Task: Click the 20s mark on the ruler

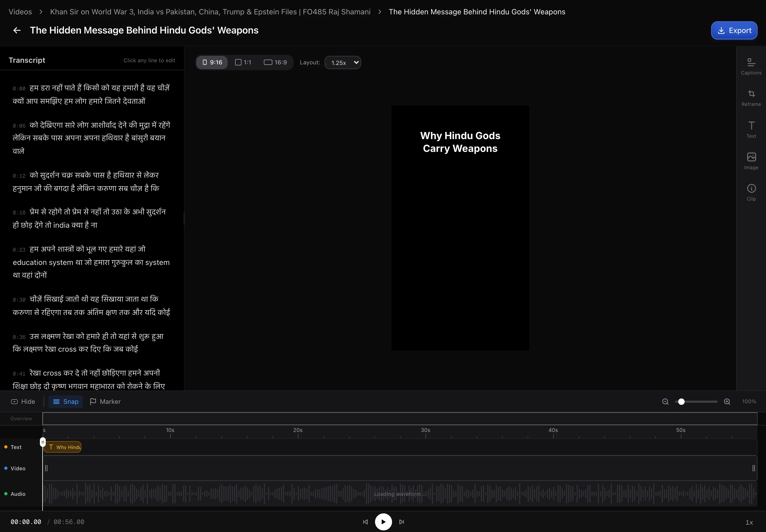Action: (x=298, y=430)
